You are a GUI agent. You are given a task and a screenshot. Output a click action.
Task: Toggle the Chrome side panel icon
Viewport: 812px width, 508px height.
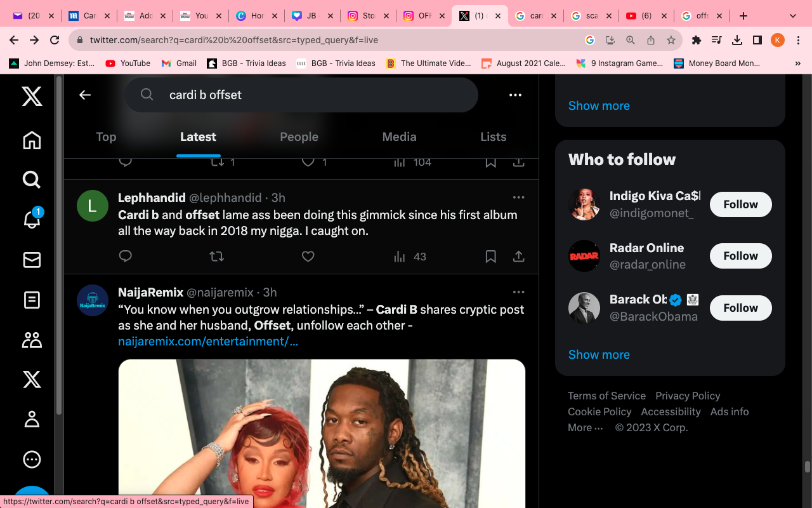coord(757,40)
